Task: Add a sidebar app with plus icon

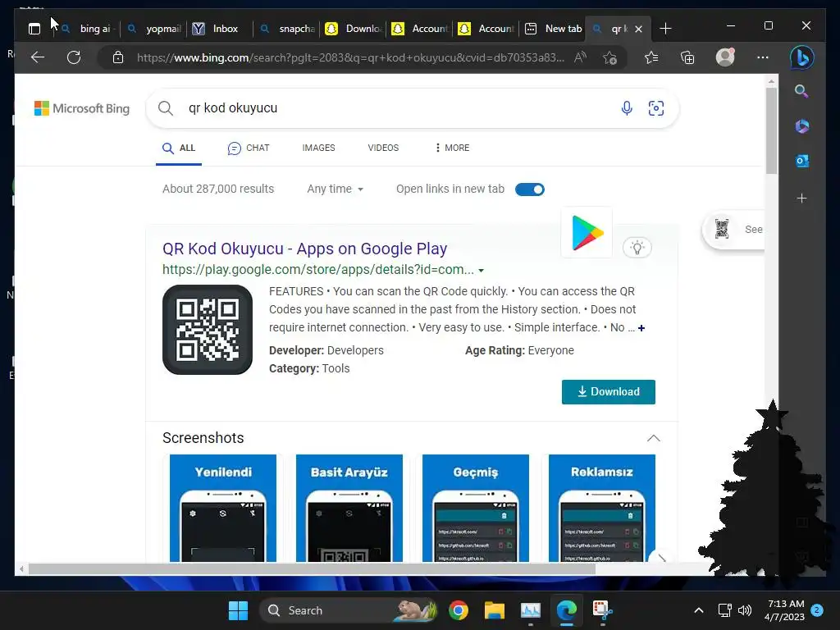Action: click(801, 199)
